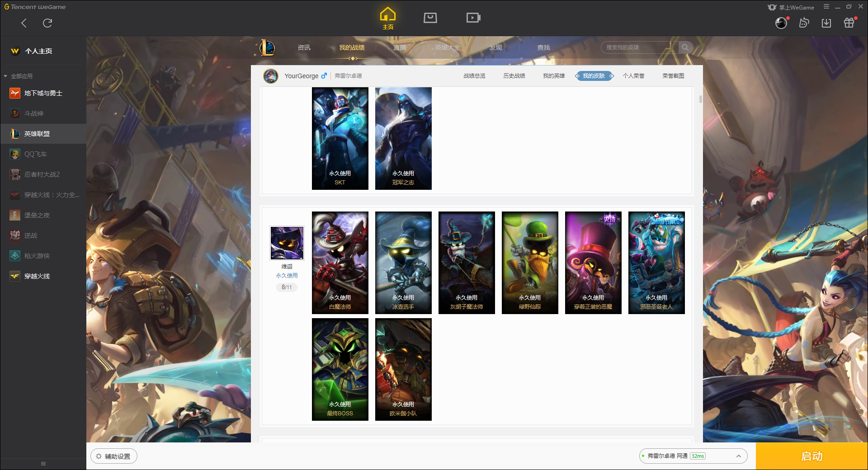This screenshot has width=868, height=470.
Task: Open the 穿着正装的恶魔 skin card
Action: pyautogui.click(x=593, y=263)
